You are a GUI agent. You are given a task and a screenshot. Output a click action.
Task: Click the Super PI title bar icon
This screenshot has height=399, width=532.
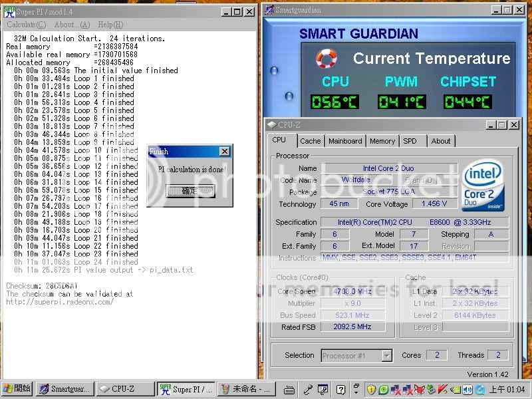9,11
